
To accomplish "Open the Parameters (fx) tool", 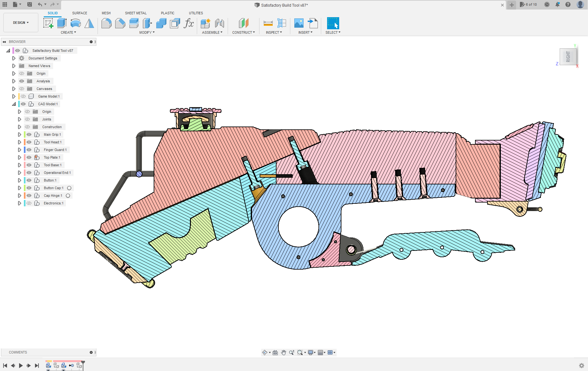I will (x=189, y=23).
